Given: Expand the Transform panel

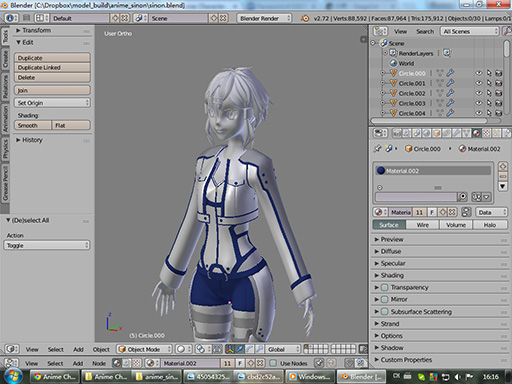Looking at the screenshot, I should tap(33, 30).
